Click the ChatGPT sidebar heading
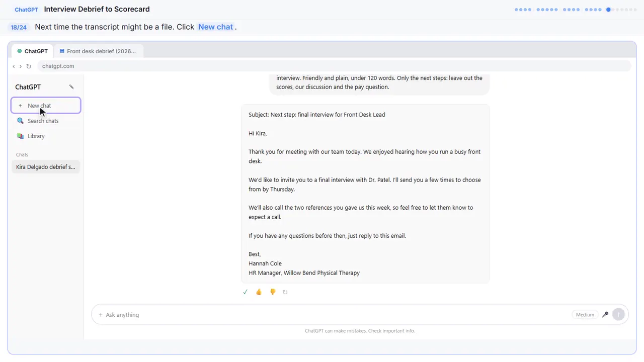644x362 pixels. [28, 87]
